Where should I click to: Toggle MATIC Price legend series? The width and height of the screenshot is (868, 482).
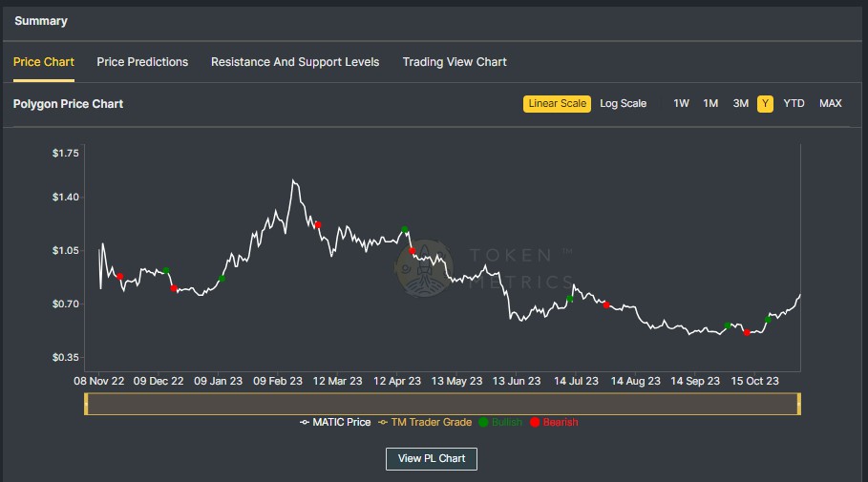pos(335,422)
